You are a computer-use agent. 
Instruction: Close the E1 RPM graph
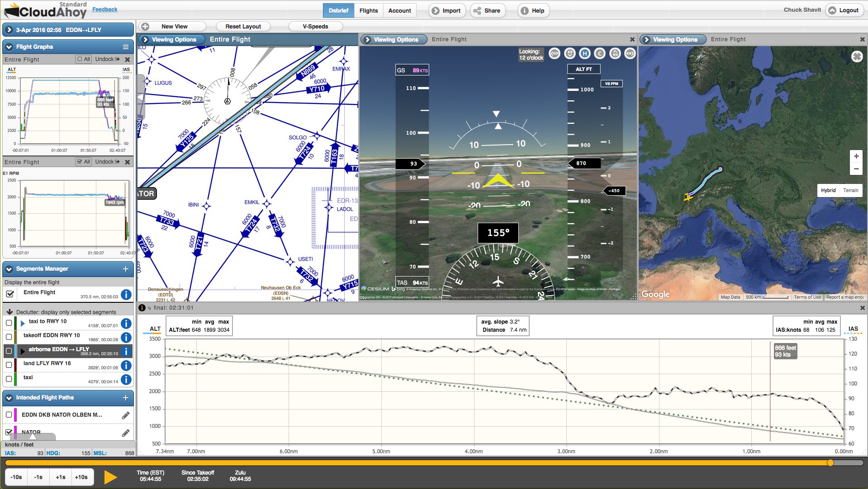point(128,162)
